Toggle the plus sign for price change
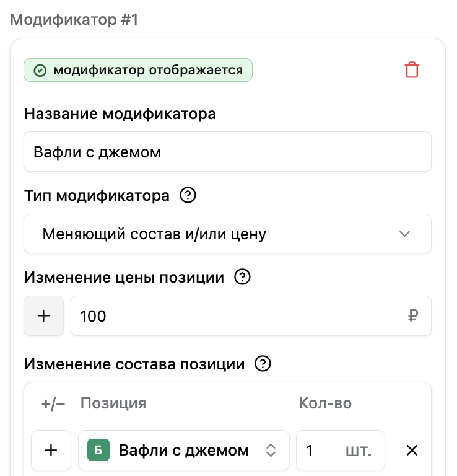The image size is (457, 476). click(44, 315)
